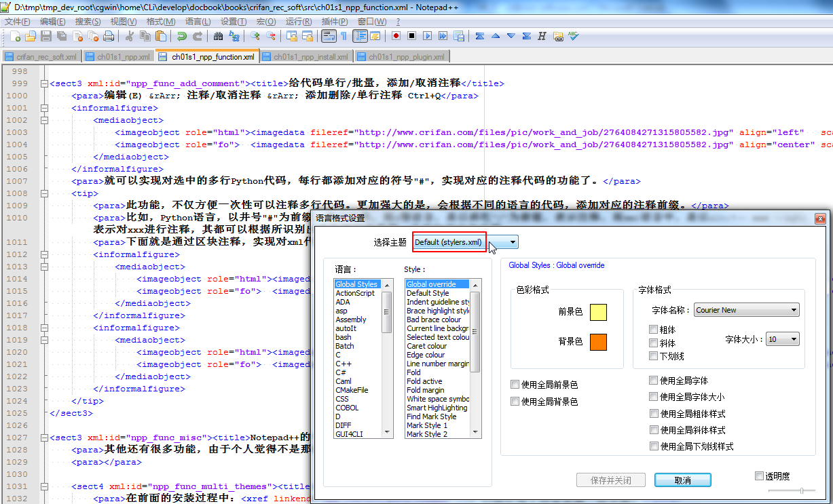
Task: Enable the 粗体 bold checkbox
Action: point(654,330)
